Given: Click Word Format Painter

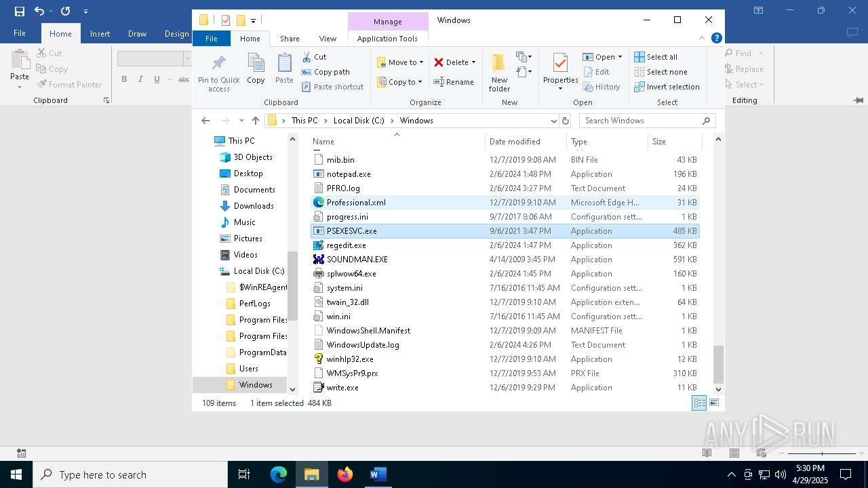Looking at the screenshot, I should pos(69,85).
